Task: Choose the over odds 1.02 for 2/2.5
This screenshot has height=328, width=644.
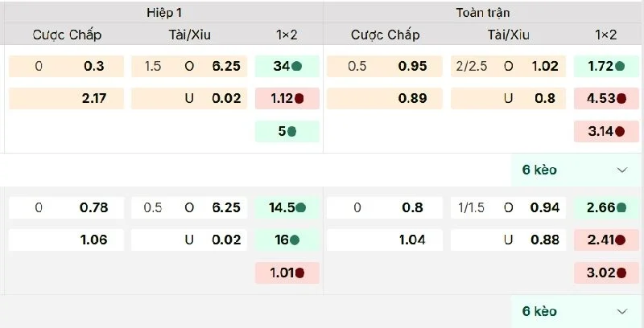Action: [544, 67]
